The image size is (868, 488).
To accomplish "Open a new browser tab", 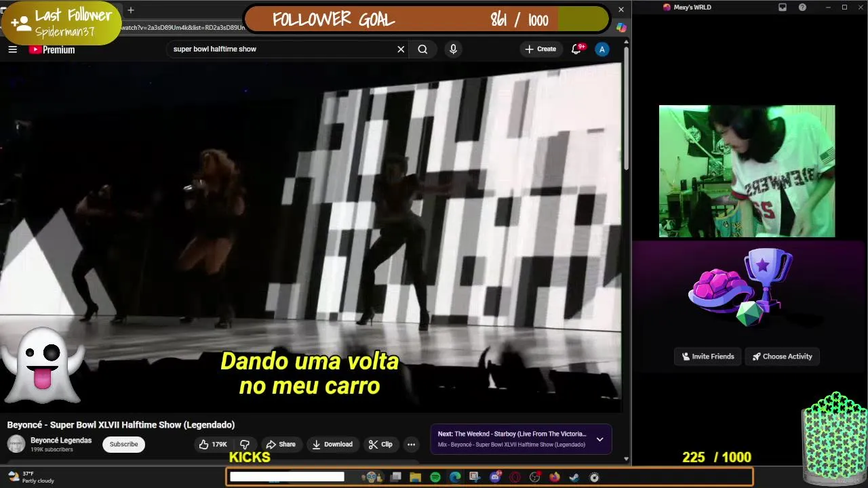I will [x=131, y=10].
